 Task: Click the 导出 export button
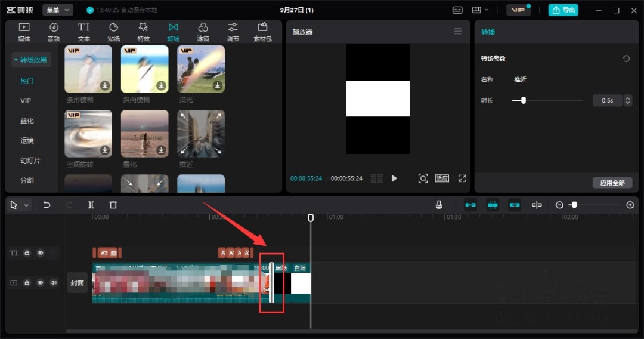(x=563, y=10)
